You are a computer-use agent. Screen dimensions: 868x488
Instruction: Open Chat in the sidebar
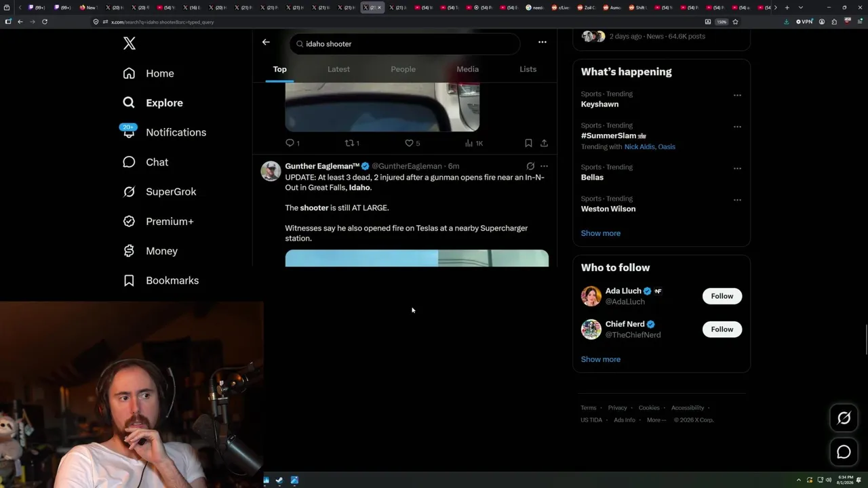[145, 162]
